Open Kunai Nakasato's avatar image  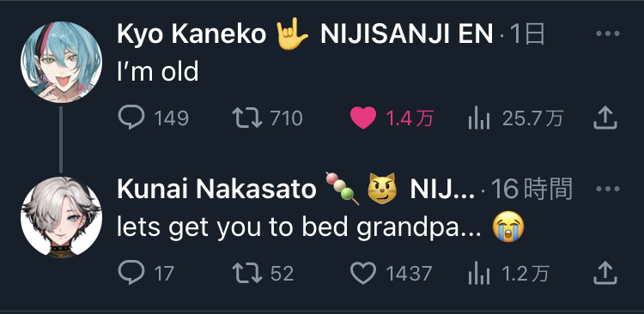pyautogui.click(x=61, y=217)
